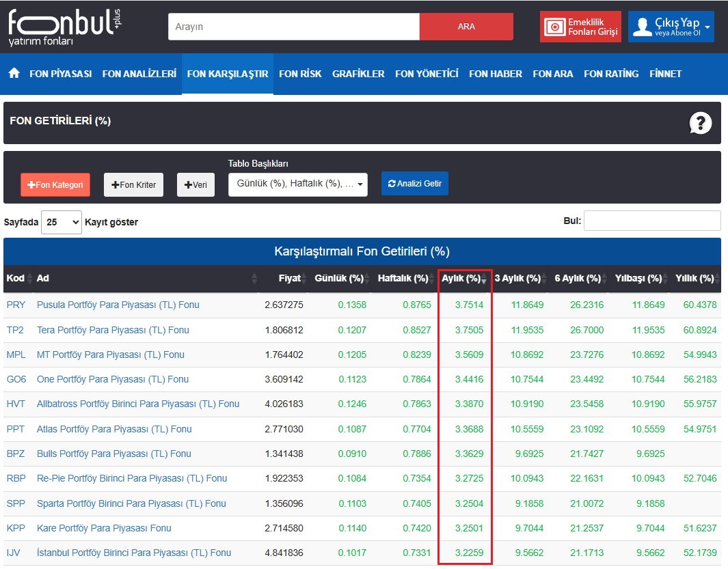Image resolution: width=728 pixels, height=569 pixels.
Task: Sort by Ad column arrows
Action: tap(254, 279)
